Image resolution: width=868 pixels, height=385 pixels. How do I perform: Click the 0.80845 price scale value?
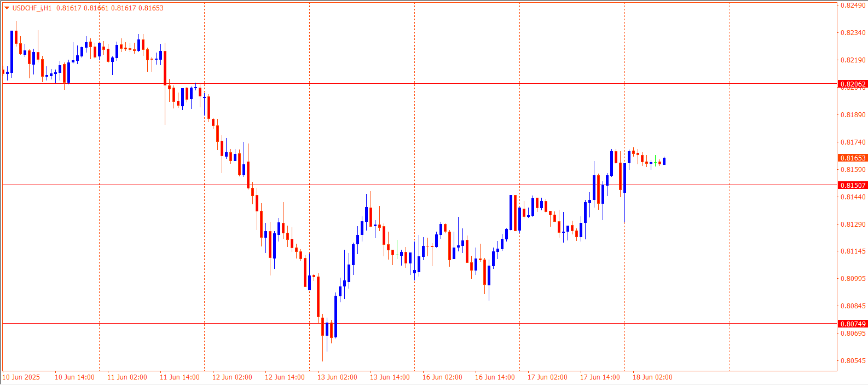pos(853,306)
